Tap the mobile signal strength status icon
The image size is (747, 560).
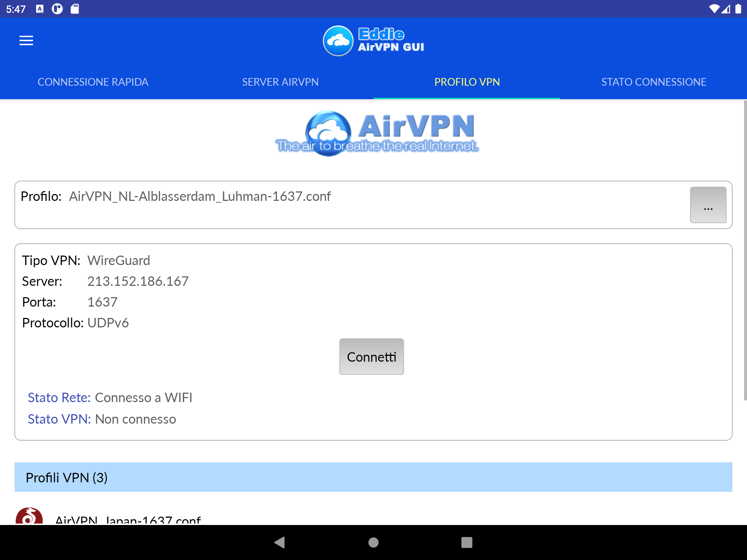[726, 9]
